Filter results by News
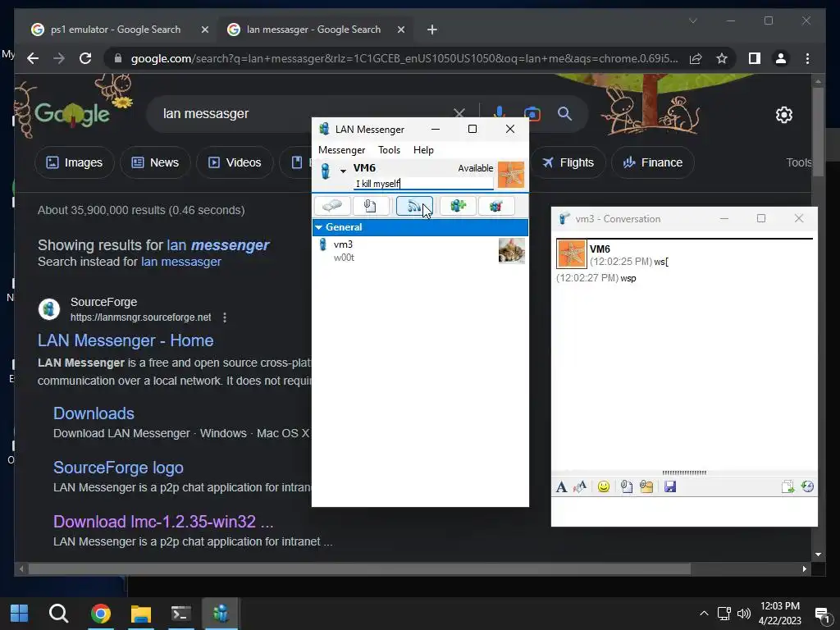Image resolution: width=840 pixels, height=630 pixels. click(155, 162)
